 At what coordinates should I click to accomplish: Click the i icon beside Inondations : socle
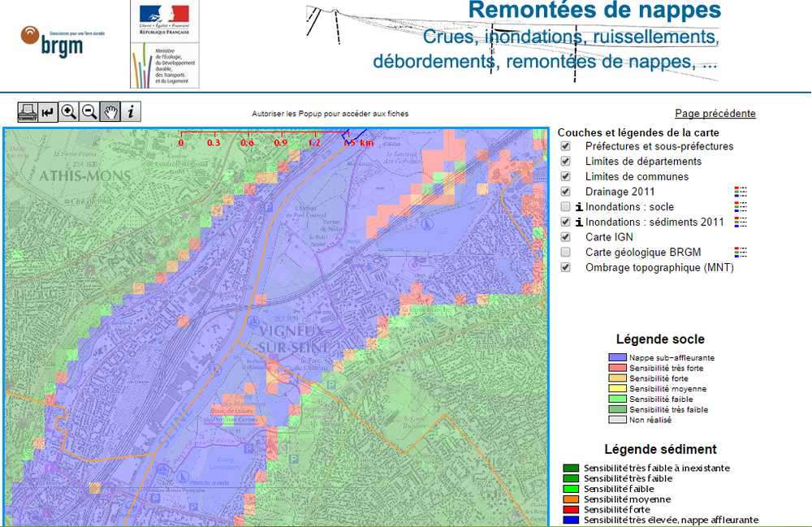click(578, 206)
